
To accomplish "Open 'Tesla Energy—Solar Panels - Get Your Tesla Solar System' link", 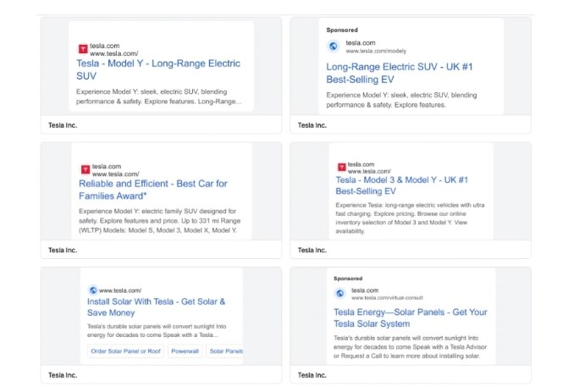I will point(411,317).
